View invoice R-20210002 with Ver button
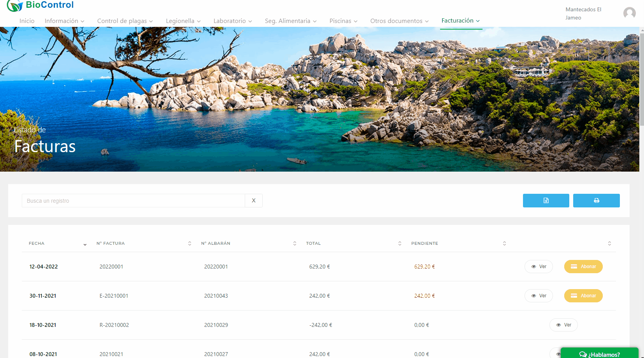The height and width of the screenshot is (358, 644). 563,325
